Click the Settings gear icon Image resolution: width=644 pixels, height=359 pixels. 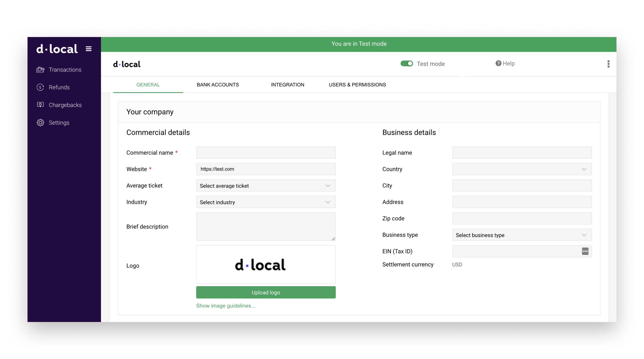tap(40, 122)
